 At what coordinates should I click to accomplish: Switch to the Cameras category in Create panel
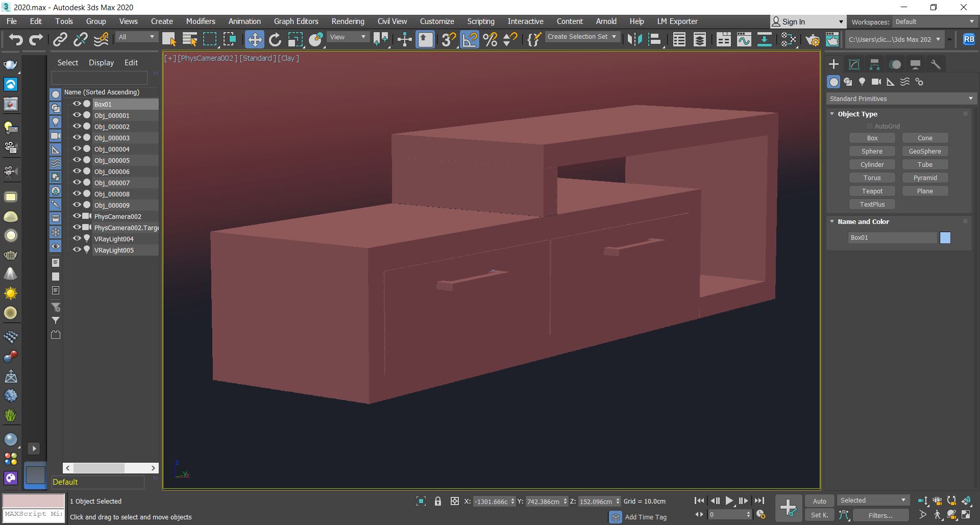coord(877,82)
